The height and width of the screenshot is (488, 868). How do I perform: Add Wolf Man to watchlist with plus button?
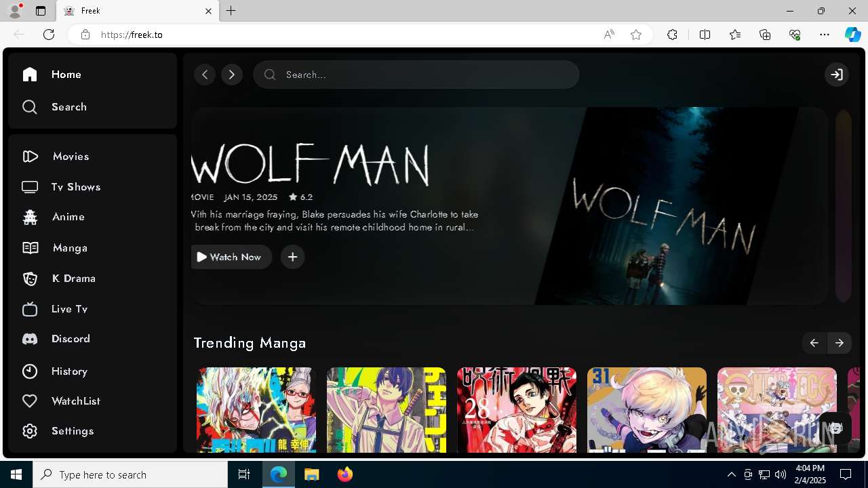coord(293,257)
